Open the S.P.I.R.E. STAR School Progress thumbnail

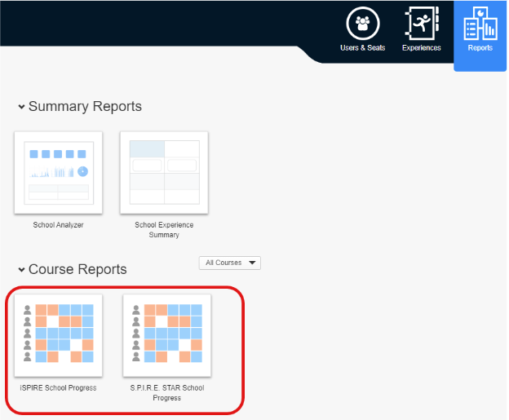click(166, 334)
